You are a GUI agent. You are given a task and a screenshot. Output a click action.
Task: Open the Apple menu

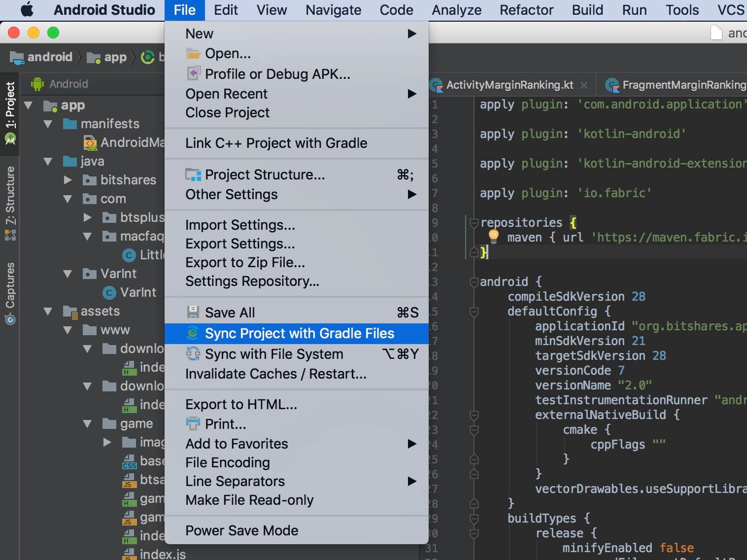point(27,10)
